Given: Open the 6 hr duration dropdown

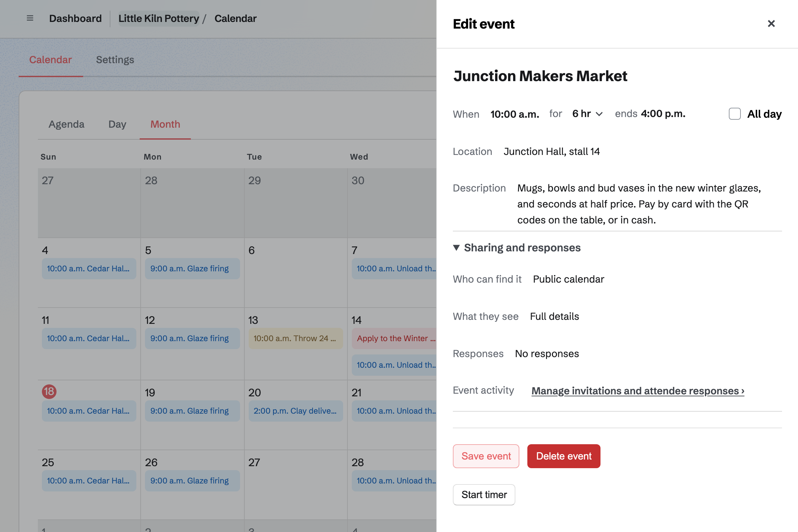Looking at the screenshot, I should (x=587, y=114).
